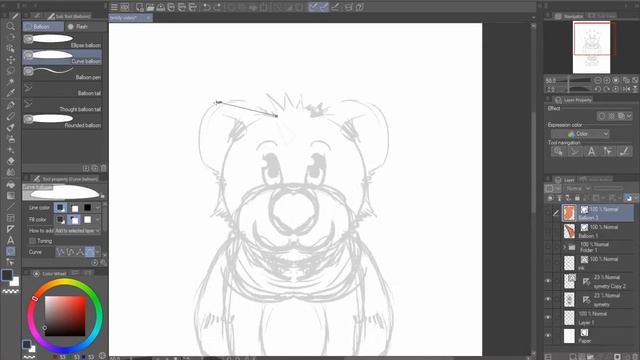This screenshot has height=360, width=640.
Task: Pick black swatch for Line color
Action: (87, 208)
